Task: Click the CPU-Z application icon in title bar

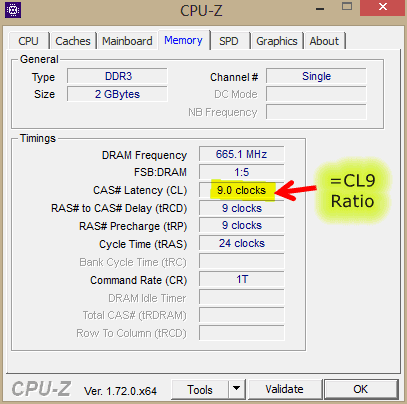Action: click(13, 10)
